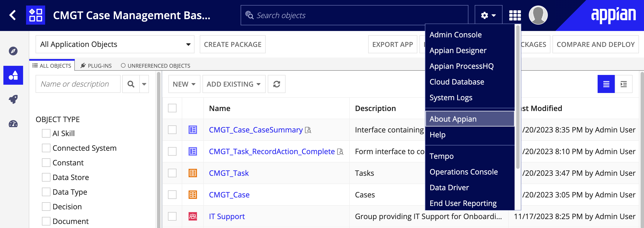This screenshot has height=228, width=644.
Task: Go back using the left chevron arrow
Action: 12,15
